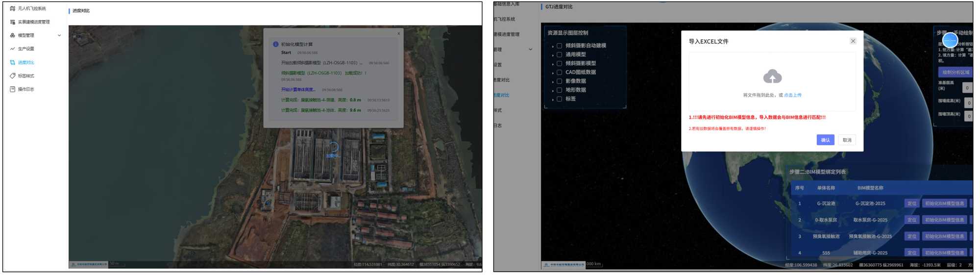The width and height of the screenshot is (980, 279).
Task: Click the 实景建模进度管理 sidebar icon
Action: click(x=13, y=22)
